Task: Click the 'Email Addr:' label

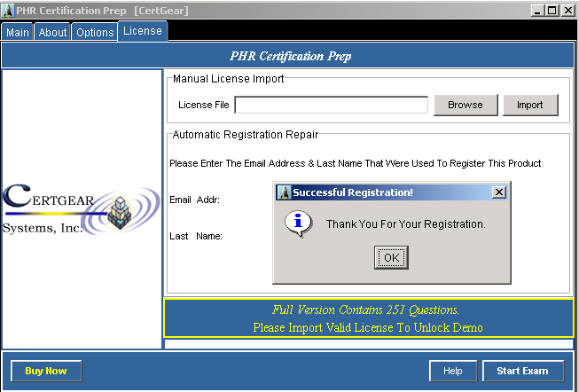Action: coord(194,200)
